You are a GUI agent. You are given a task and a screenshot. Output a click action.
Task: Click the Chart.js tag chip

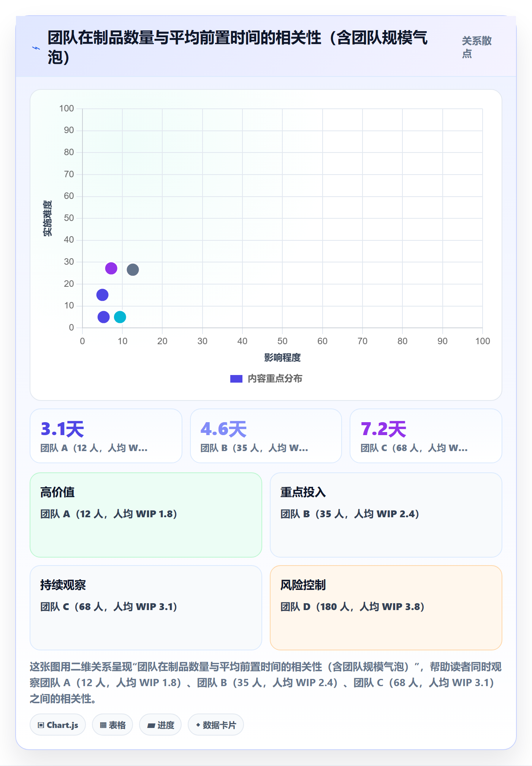pos(58,725)
